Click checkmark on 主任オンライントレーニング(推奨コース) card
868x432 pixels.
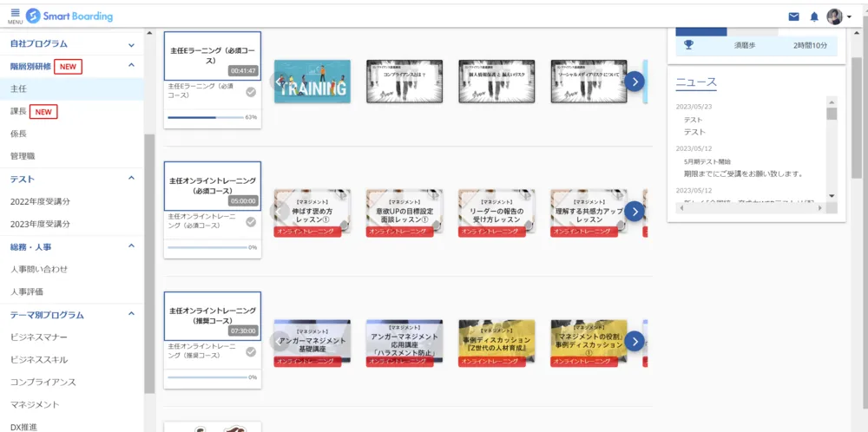pyautogui.click(x=251, y=351)
